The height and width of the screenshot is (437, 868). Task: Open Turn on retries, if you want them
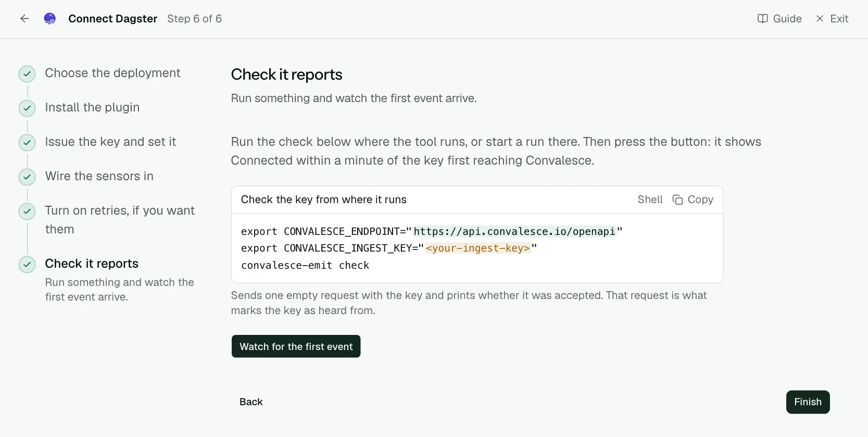120,220
